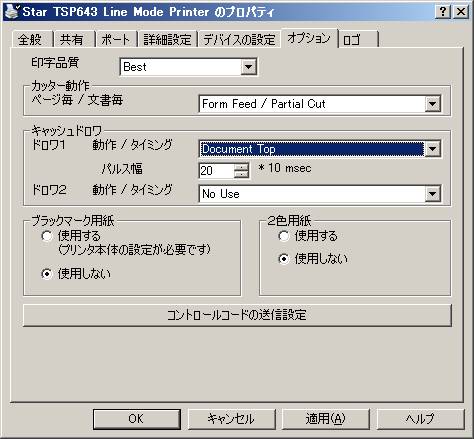Click the 適用(A) button
This screenshot has width=474, height=439.
pyautogui.click(x=326, y=419)
